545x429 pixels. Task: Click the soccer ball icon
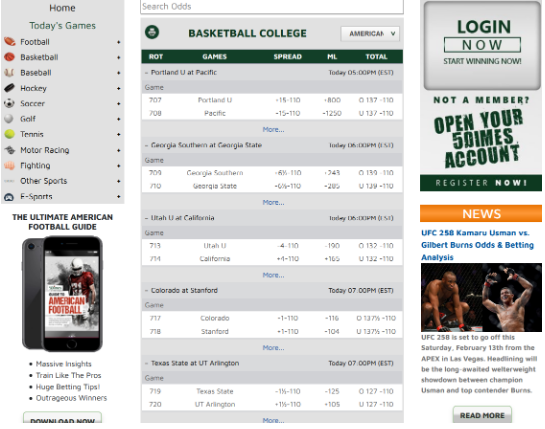9,103
